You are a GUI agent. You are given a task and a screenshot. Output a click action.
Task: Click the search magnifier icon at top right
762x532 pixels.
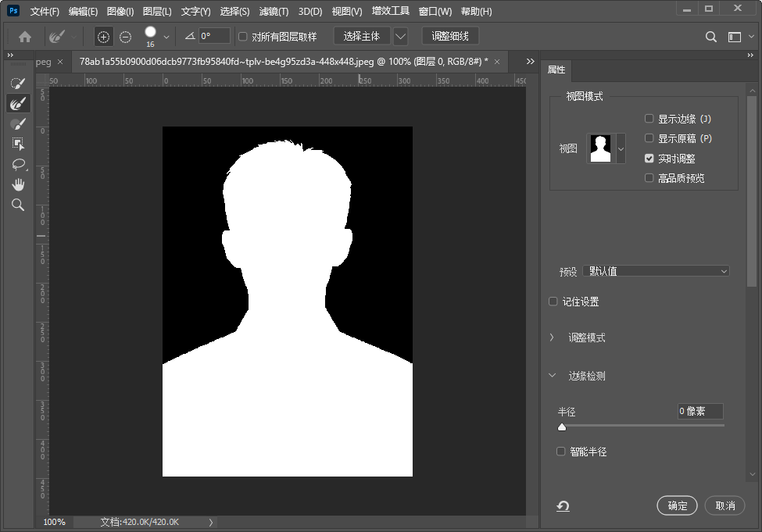coord(710,37)
